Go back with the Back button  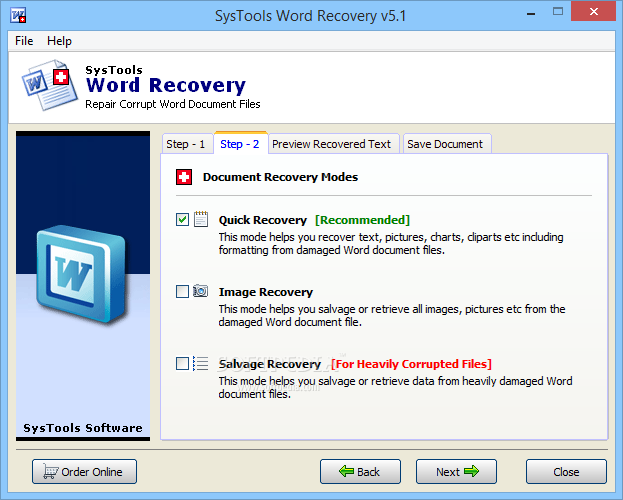pos(360,471)
